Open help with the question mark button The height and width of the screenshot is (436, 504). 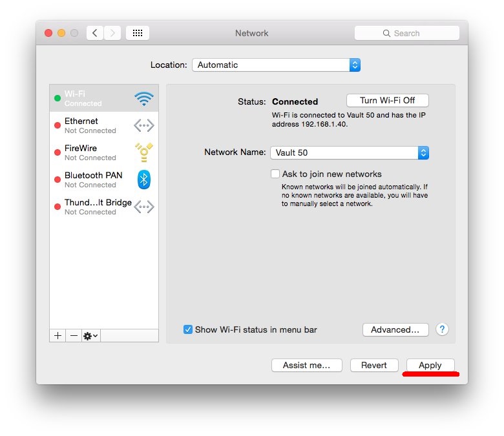pyautogui.click(x=442, y=329)
